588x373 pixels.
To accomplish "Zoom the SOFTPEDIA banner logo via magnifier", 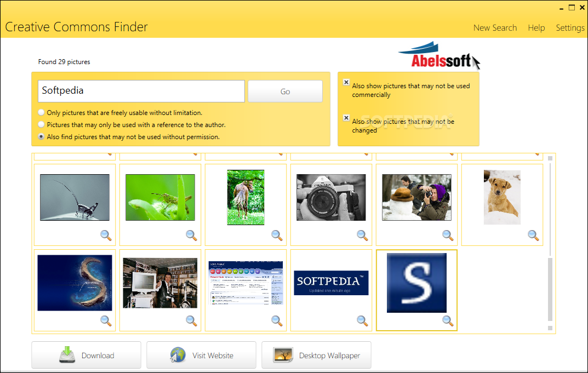I will coord(363,321).
